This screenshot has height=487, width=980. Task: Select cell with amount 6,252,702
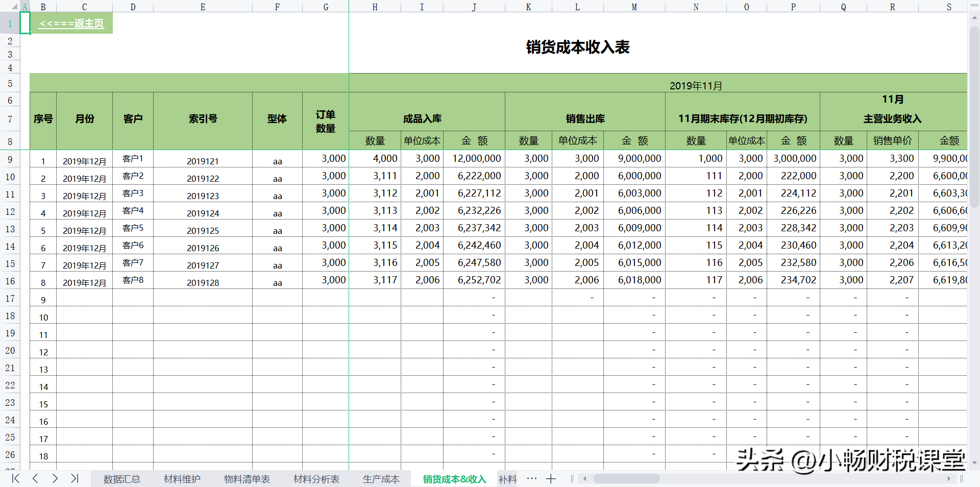pos(474,280)
